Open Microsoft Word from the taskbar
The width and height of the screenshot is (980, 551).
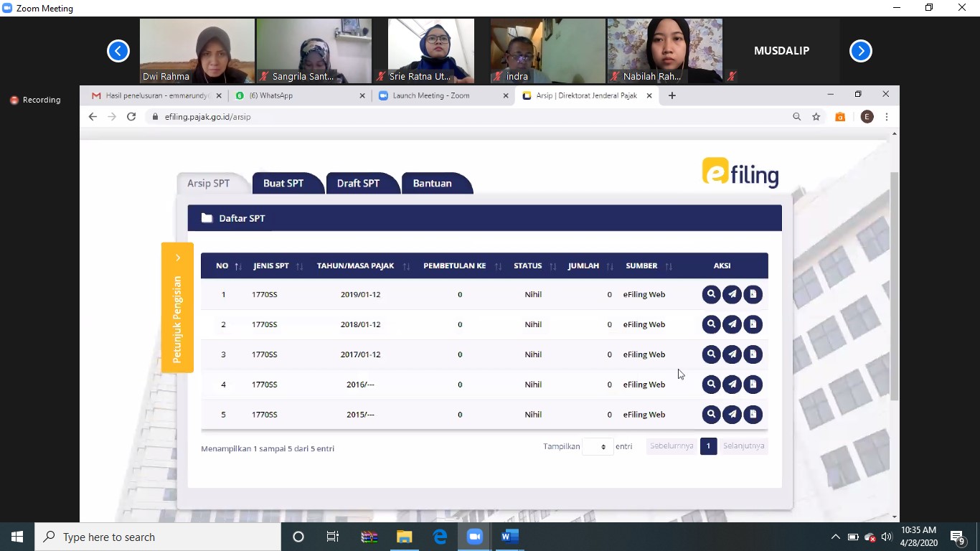[x=510, y=537]
